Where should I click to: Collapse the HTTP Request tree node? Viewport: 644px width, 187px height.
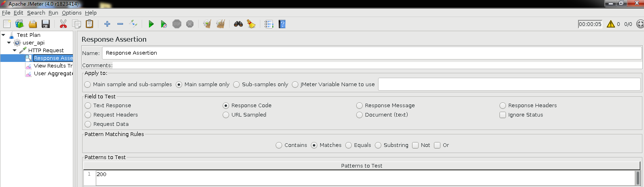tap(15, 51)
